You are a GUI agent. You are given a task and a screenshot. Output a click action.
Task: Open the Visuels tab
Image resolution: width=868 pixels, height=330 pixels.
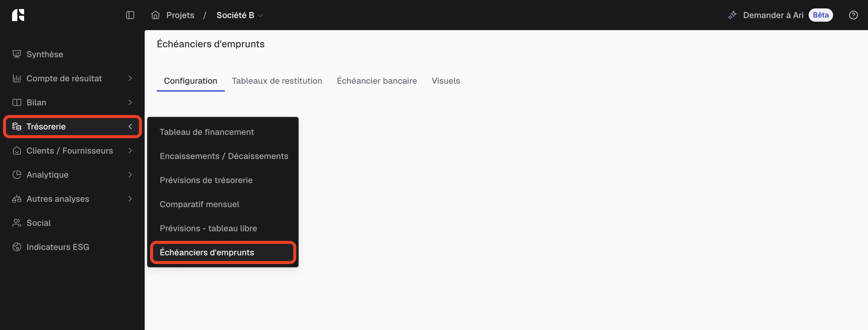pos(445,81)
